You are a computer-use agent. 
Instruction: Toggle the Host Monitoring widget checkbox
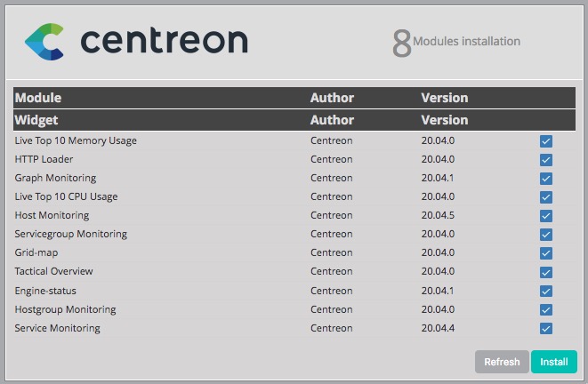(x=546, y=216)
